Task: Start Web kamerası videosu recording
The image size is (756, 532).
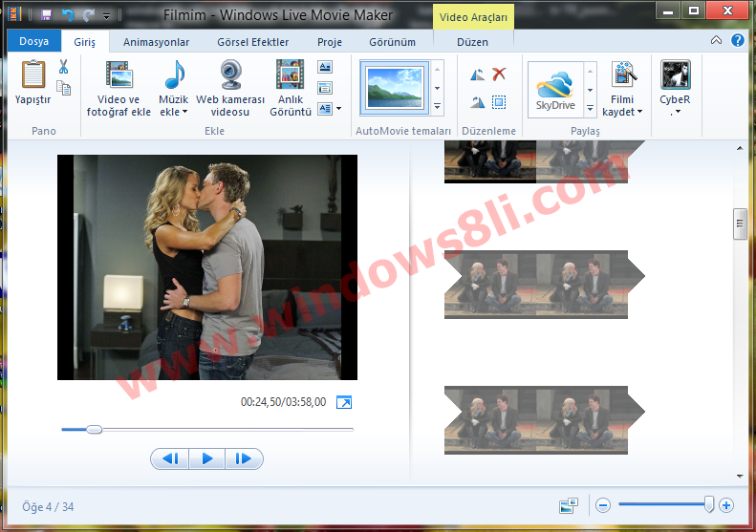Action: (x=230, y=89)
